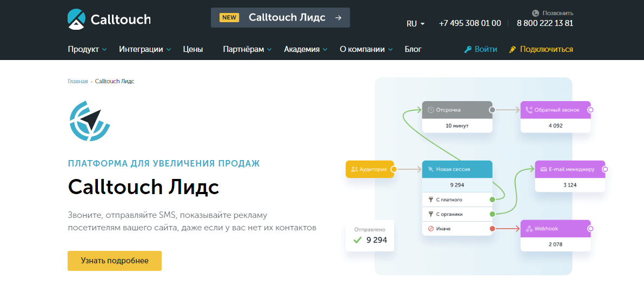This screenshot has height=299, width=644.
Task: Click phone number +7 495 308 01 00
Action: coord(470,23)
